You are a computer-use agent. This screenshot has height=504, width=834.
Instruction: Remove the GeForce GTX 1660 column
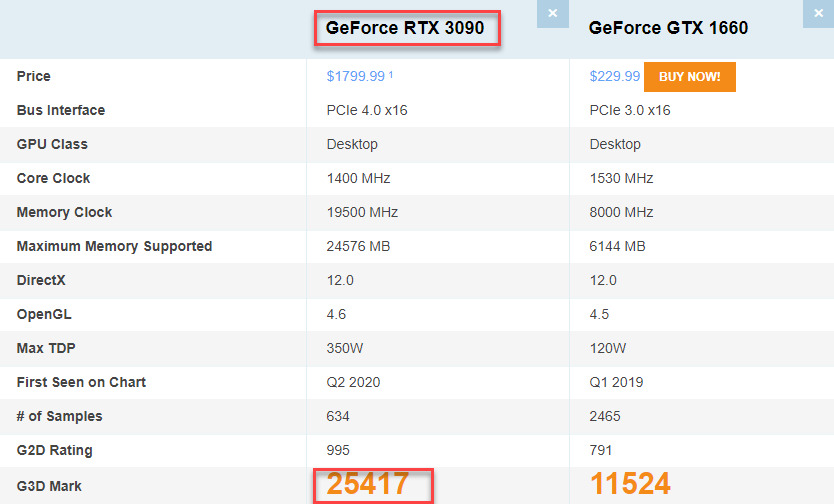click(x=815, y=13)
